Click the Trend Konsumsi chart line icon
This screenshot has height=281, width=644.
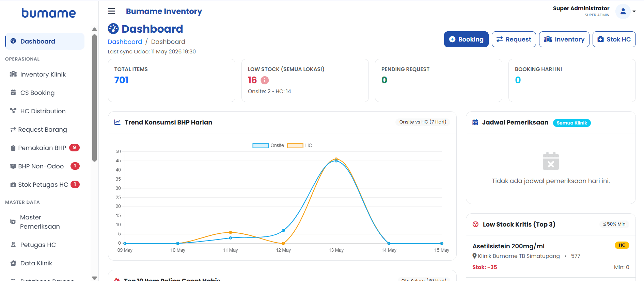click(x=117, y=122)
